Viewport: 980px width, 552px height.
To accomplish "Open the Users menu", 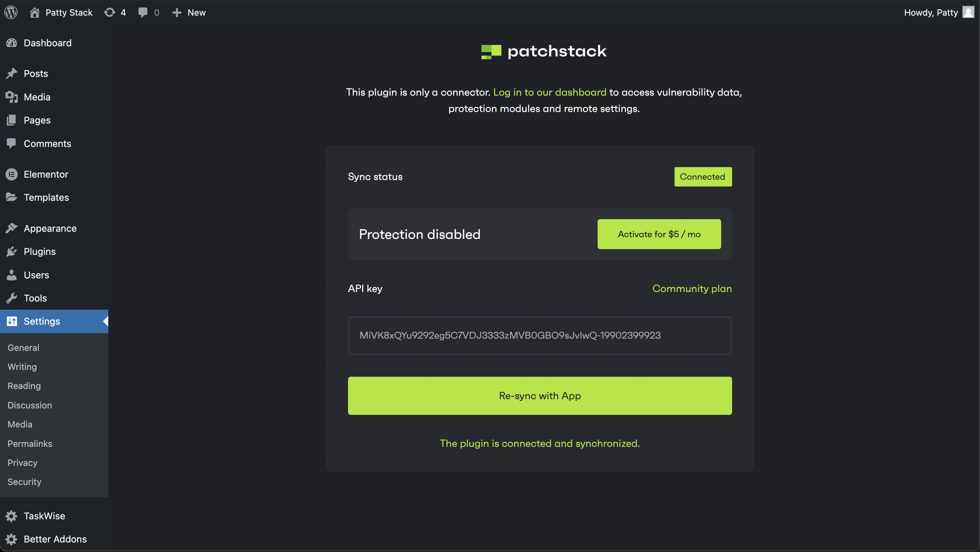I will (x=36, y=275).
